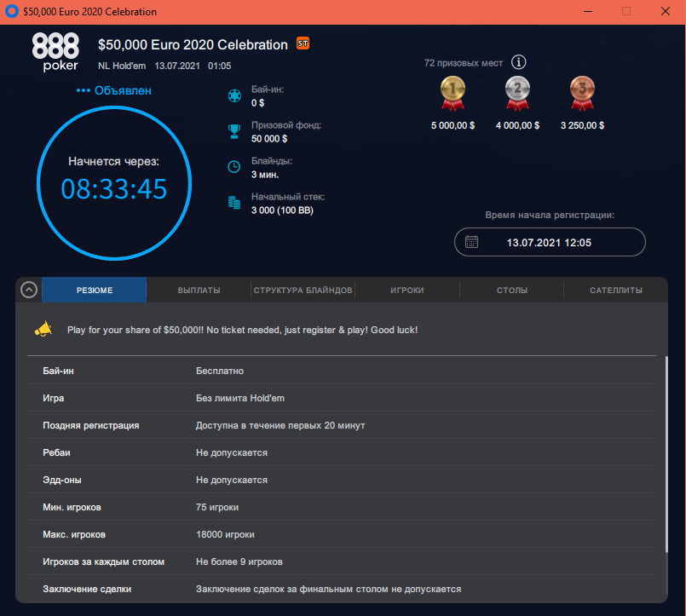Click the gold first place medal
Viewport: 686px width, 616px height.
tap(453, 93)
